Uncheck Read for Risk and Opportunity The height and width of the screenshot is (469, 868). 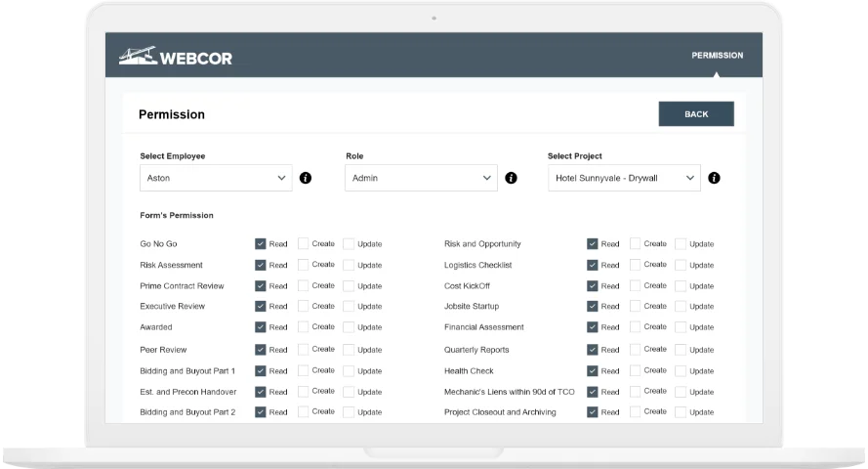[593, 244]
